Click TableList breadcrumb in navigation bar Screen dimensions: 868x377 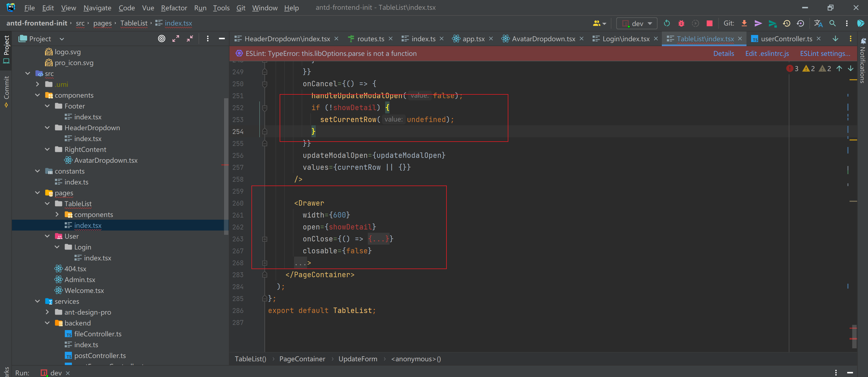pos(134,23)
